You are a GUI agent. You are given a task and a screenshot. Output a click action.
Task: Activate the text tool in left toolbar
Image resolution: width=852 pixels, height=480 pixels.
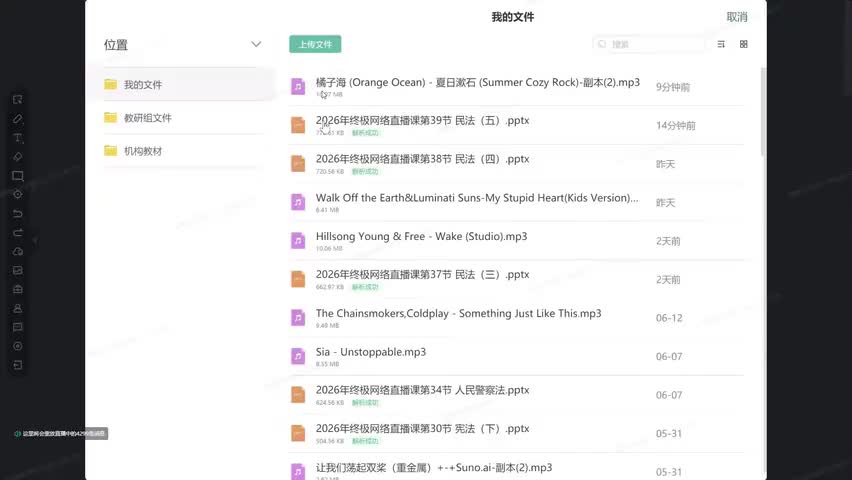coord(17,138)
